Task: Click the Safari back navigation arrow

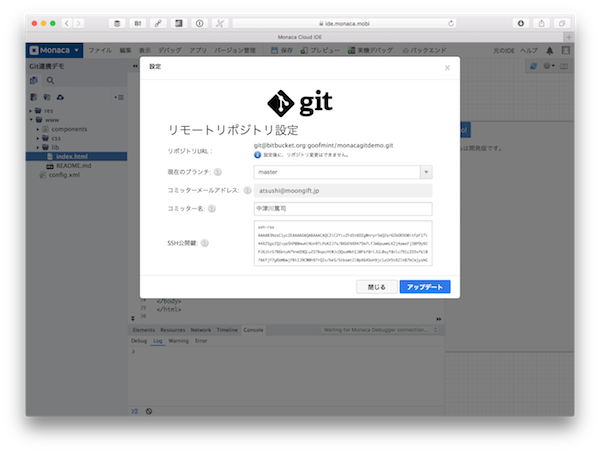Action: [x=67, y=23]
